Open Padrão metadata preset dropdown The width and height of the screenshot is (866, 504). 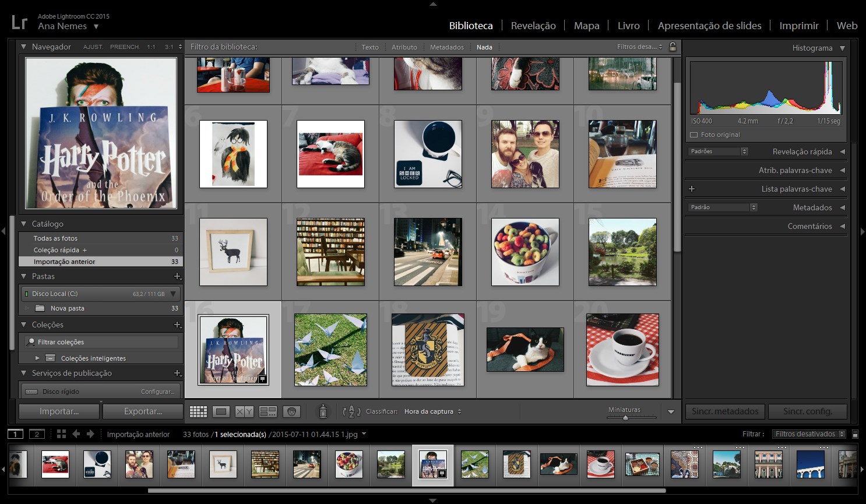click(723, 207)
